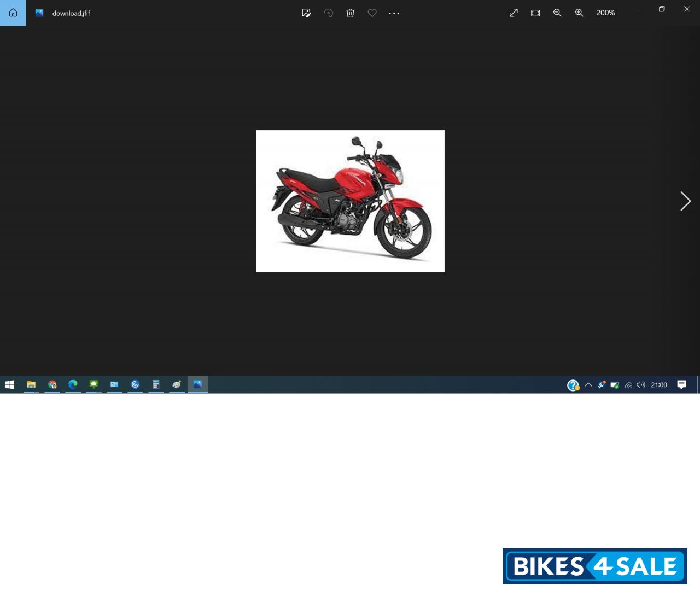The image size is (700, 596).
Task: Delete the current photo with the trash icon
Action: pyautogui.click(x=351, y=13)
